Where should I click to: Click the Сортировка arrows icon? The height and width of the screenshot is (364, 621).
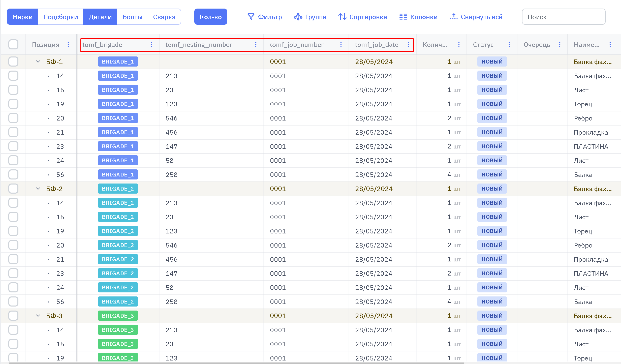click(x=342, y=17)
